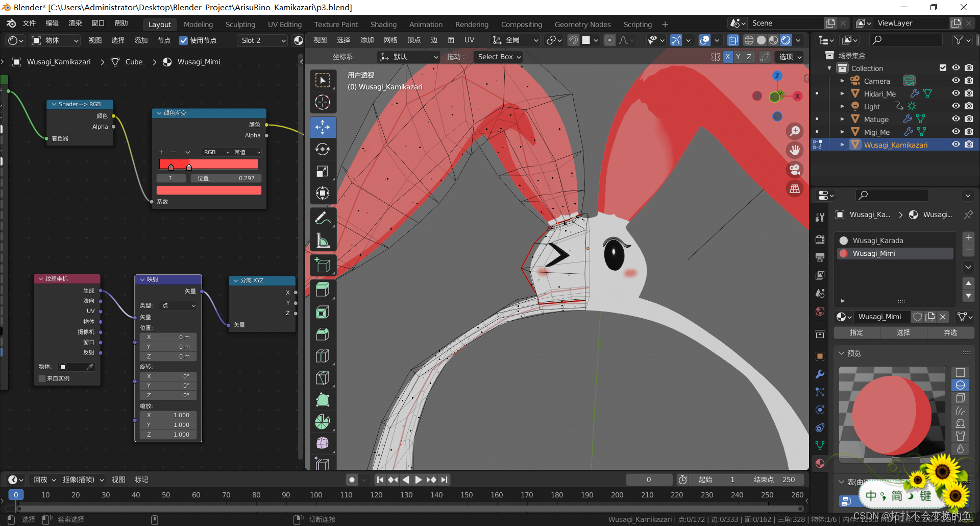
Task: Select Wusagi_Karada material slot
Action: tap(895, 241)
